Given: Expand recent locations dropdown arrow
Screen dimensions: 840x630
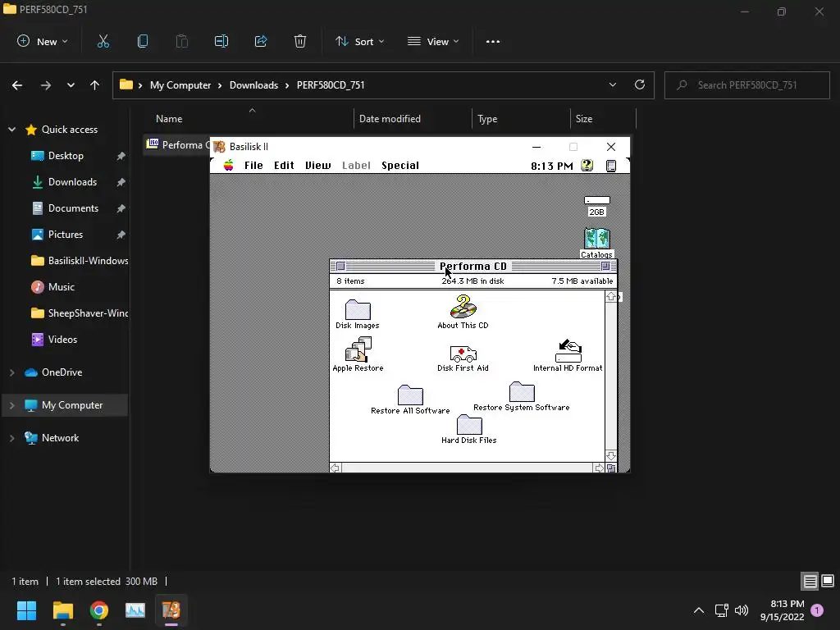Looking at the screenshot, I should 71,84.
